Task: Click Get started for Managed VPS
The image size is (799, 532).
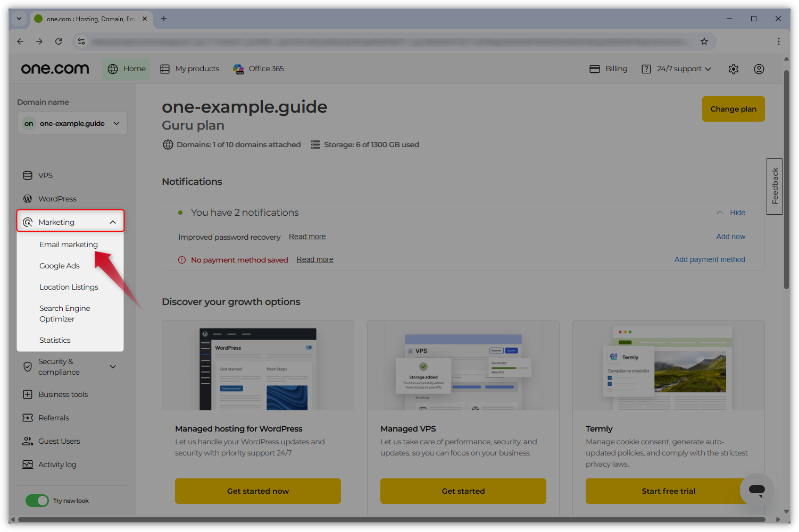Action: (x=463, y=491)
